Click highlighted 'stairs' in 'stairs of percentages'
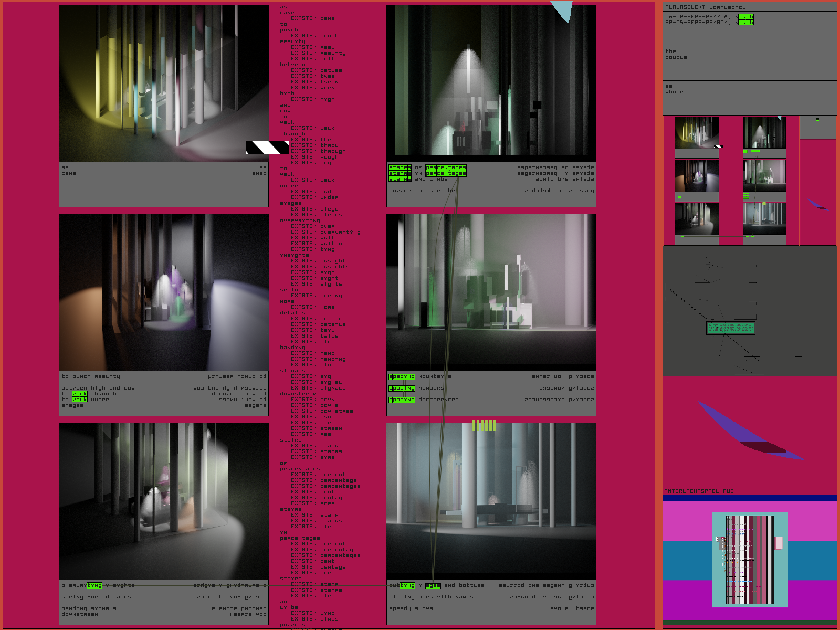 tap(400, 167)
